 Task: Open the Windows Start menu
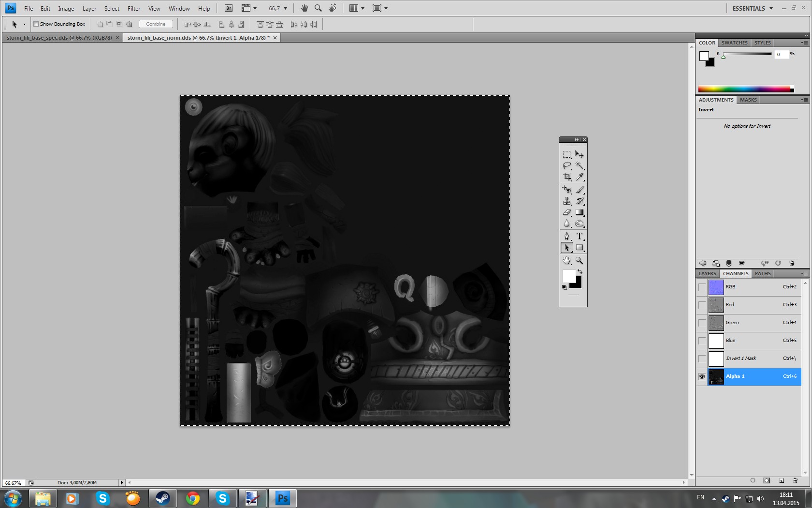13,498
